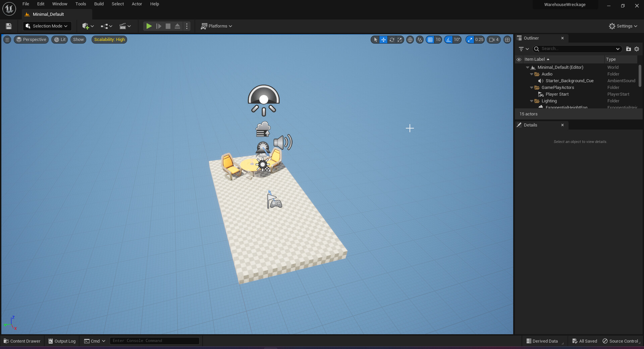Click the save level floppy icon
This screenshot has height=349, width=644.
9,26
